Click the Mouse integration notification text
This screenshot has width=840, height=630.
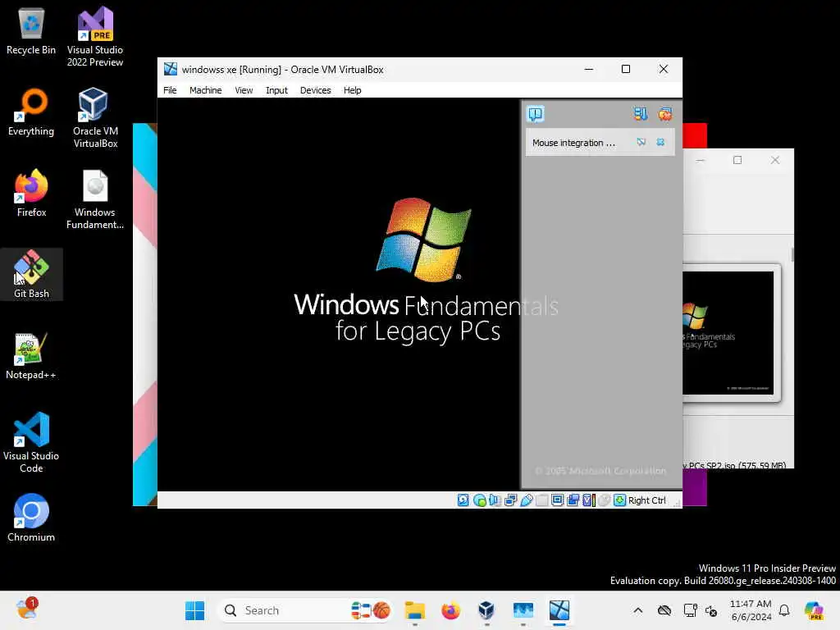(x=573, y=143)
